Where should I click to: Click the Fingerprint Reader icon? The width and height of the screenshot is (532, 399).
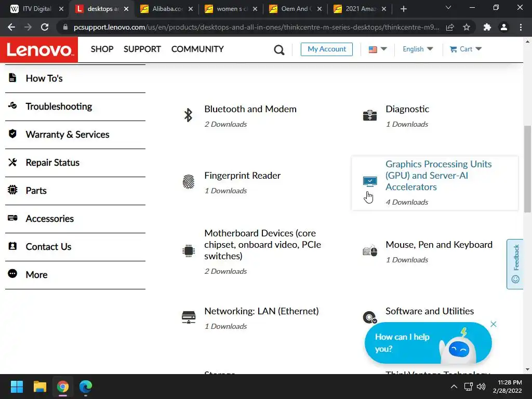(189, 181)
